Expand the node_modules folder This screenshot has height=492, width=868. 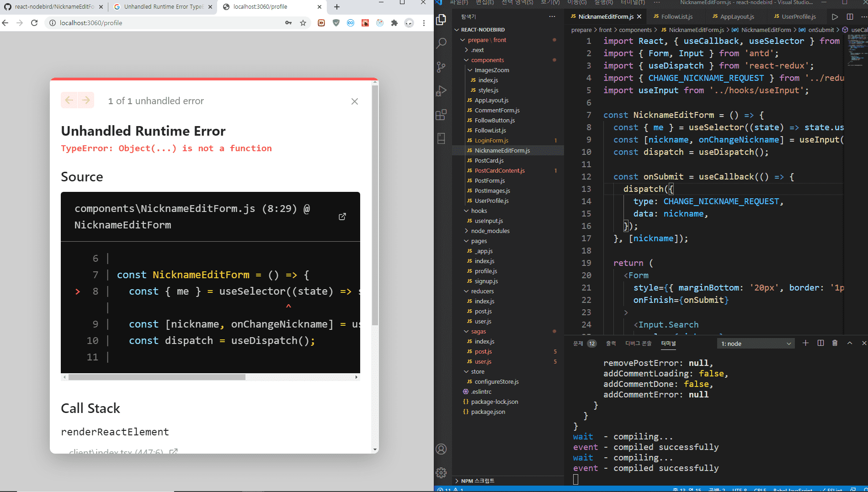tap(490, 231)
